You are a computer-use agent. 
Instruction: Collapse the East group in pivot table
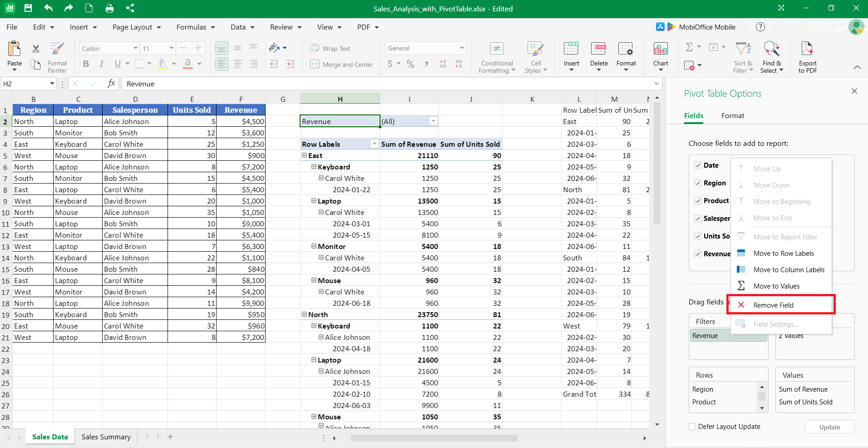(x=304, y=155)
